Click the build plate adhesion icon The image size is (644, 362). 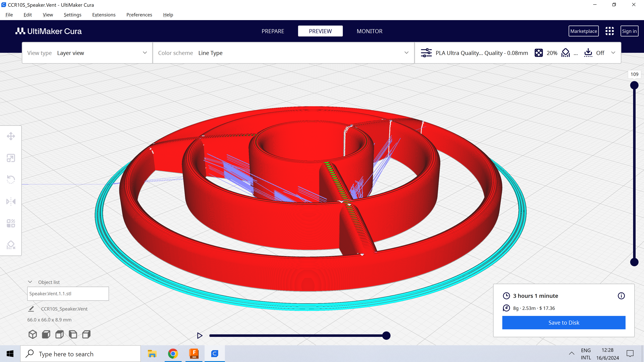(x=588, y=53)
